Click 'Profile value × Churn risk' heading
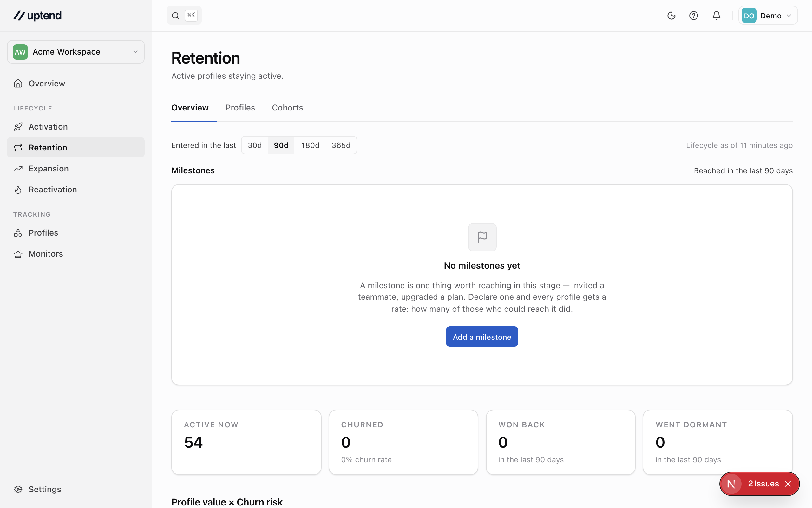Viewport: 812px width, 508px height. [x=227, y=502]
